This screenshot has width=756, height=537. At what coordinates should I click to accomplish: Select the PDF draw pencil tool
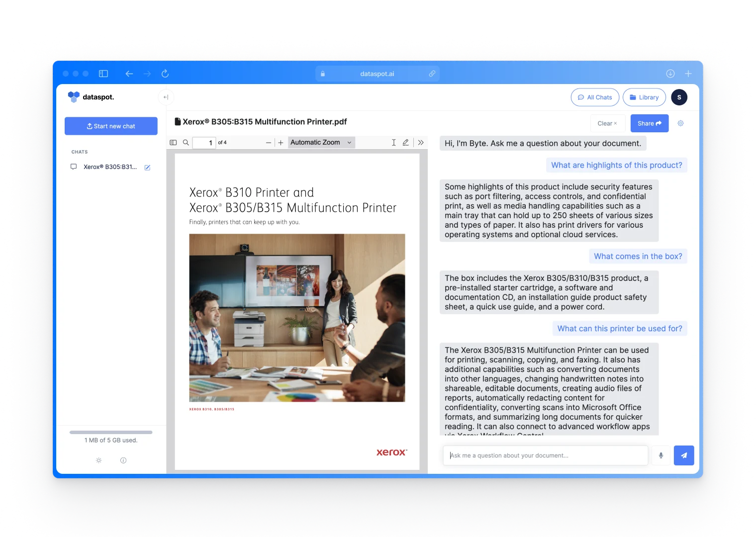pos(406,143)
